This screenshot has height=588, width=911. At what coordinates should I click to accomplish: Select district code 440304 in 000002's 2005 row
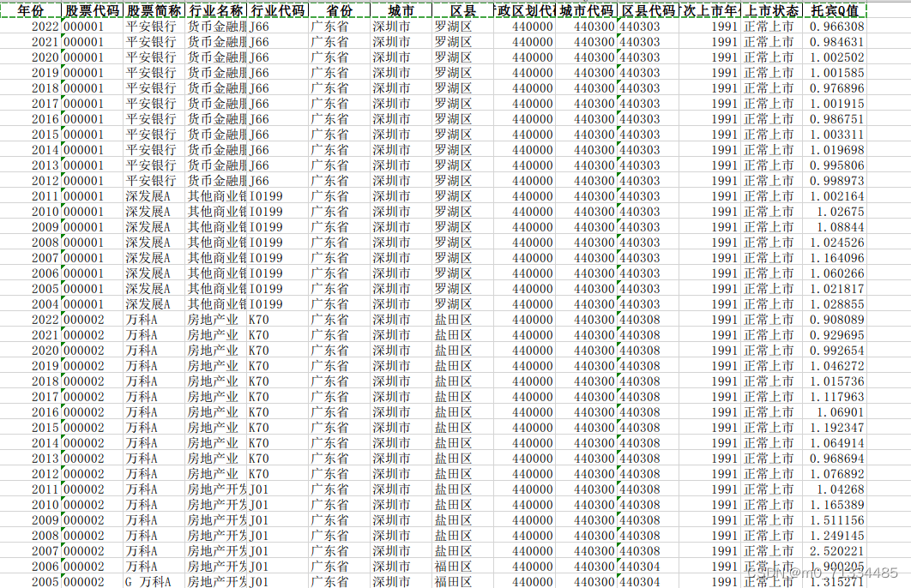[648, 582]
